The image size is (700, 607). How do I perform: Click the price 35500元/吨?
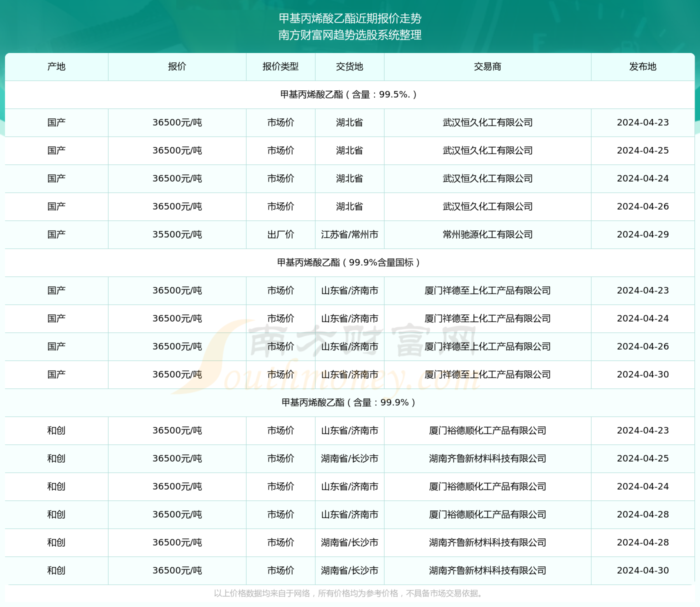click(x=177, y=234)
